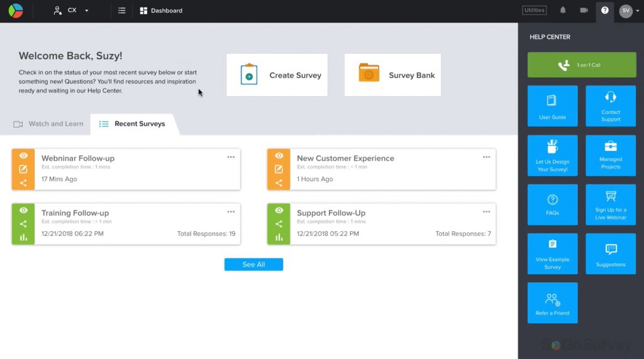
Task: Open the Refer a Friend tile
Action: (552, 302)
